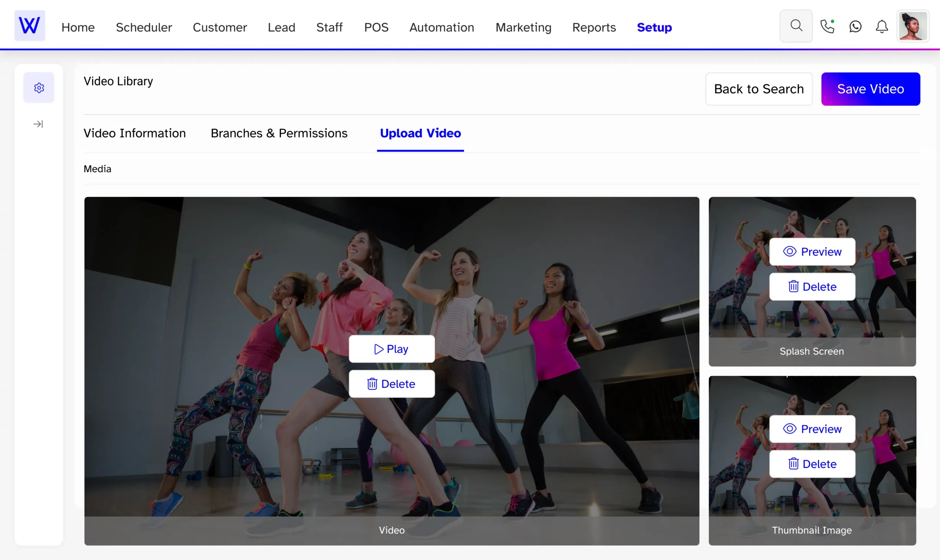Expand sidebar with the arrow icon
The width and height of the screenshot is (940, 560).
pos(38,124)
